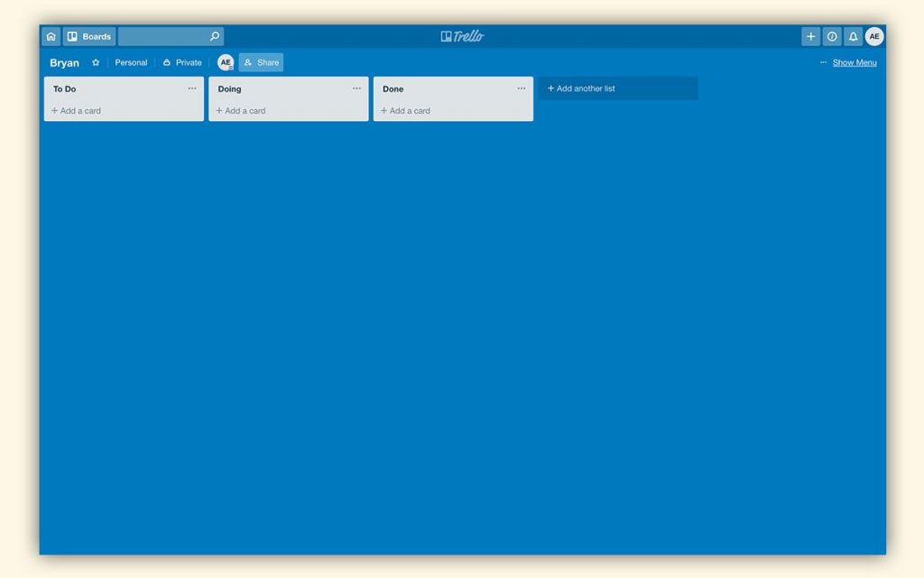
Task: Star the Bryan board
Action: tap(96, 63)
